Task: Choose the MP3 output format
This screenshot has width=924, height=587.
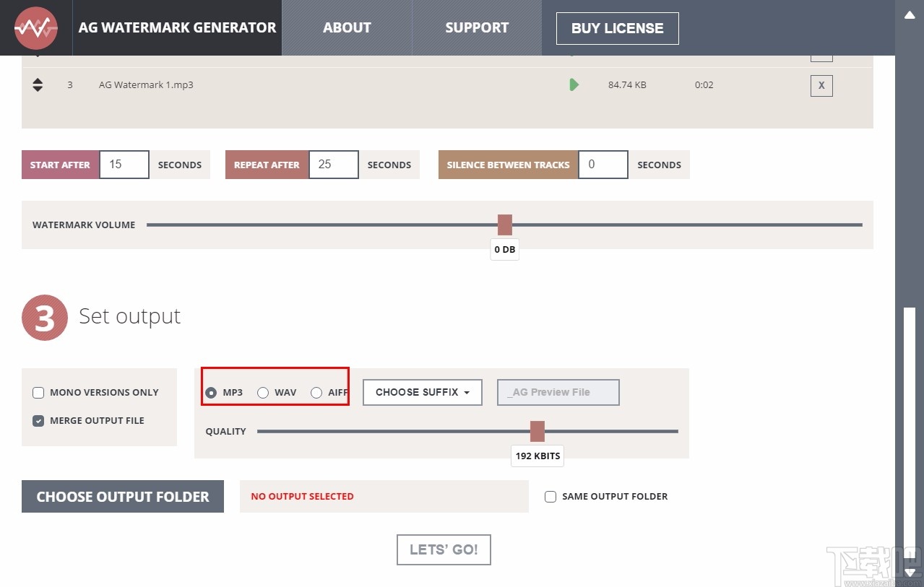Action: coord(211,393)
